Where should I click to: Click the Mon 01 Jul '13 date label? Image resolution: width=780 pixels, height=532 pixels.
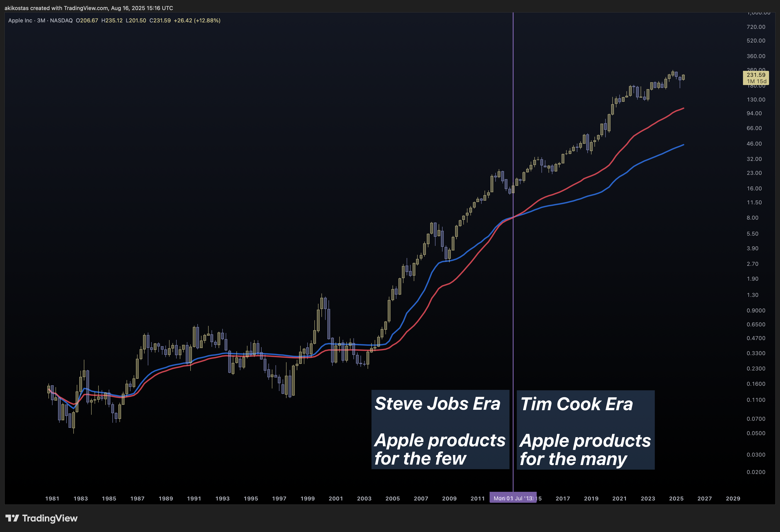coord(513,498)
